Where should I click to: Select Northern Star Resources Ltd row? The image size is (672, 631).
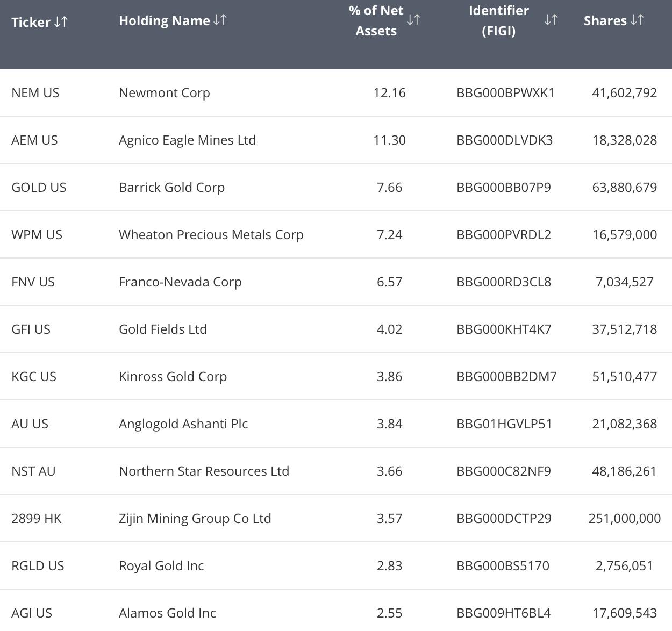pos(336,471)
